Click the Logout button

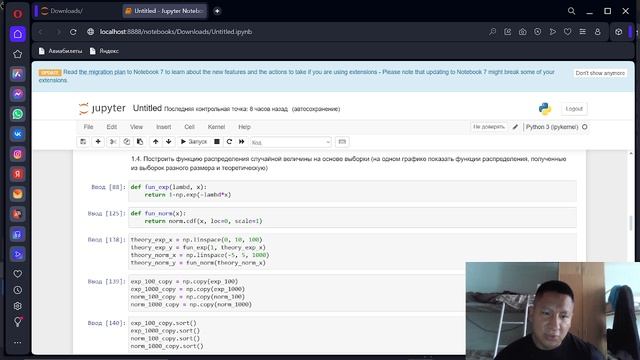tap(574, 109)
